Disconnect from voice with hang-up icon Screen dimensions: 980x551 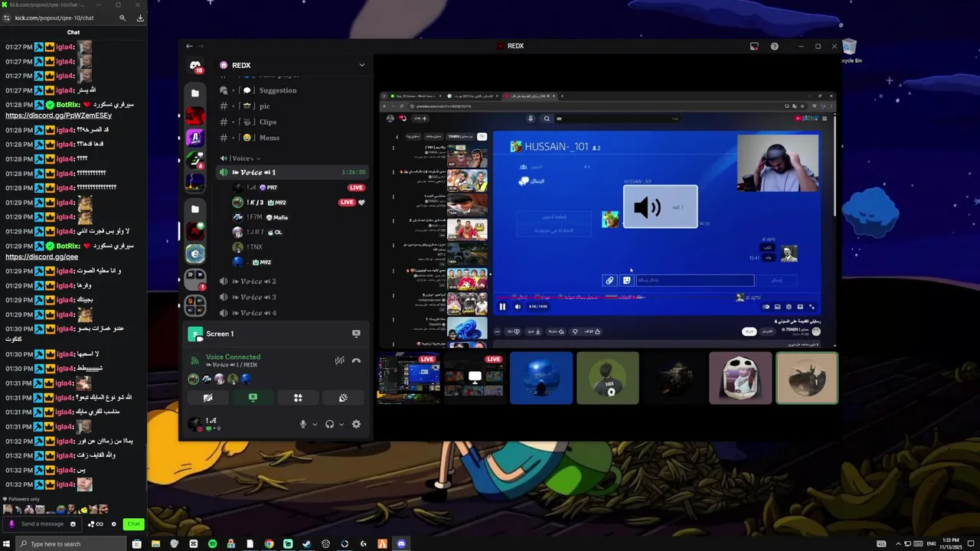pyautogui.click(x=356, y=360)
